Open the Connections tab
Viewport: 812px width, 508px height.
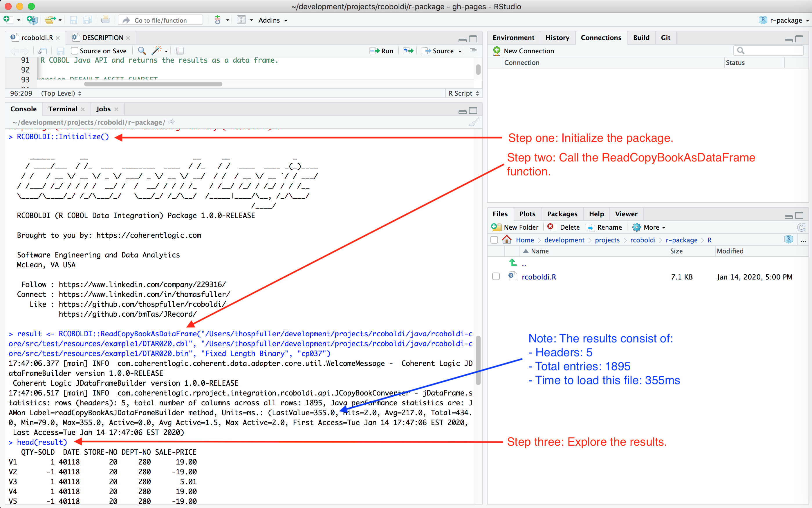click(601, 37)
